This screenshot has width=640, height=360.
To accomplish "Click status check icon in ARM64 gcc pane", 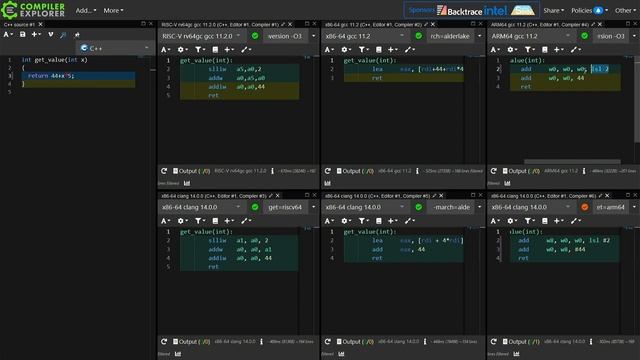I will pos(584,36).
